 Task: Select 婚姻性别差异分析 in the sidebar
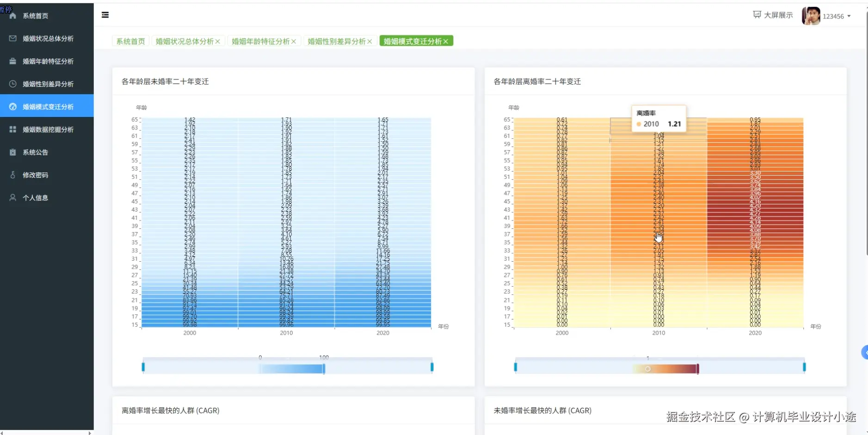(x=47, y=84)
